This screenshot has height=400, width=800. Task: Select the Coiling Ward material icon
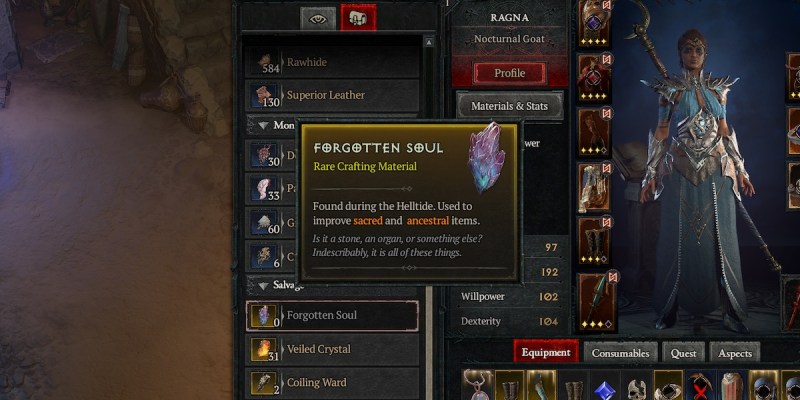click(264, 383)
